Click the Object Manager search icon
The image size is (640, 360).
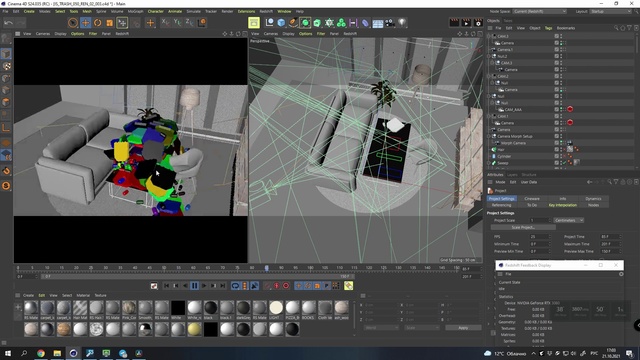point(616,28)
